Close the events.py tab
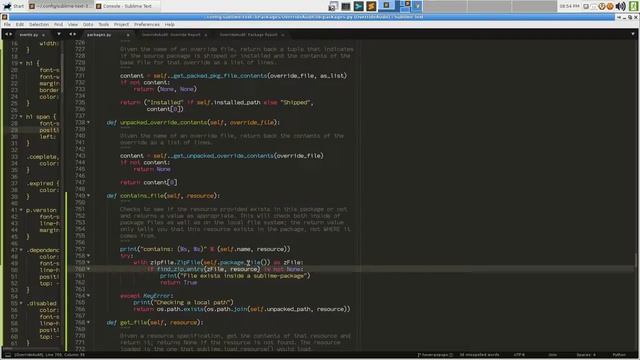The image size is (640, 360). click(43, 35)
